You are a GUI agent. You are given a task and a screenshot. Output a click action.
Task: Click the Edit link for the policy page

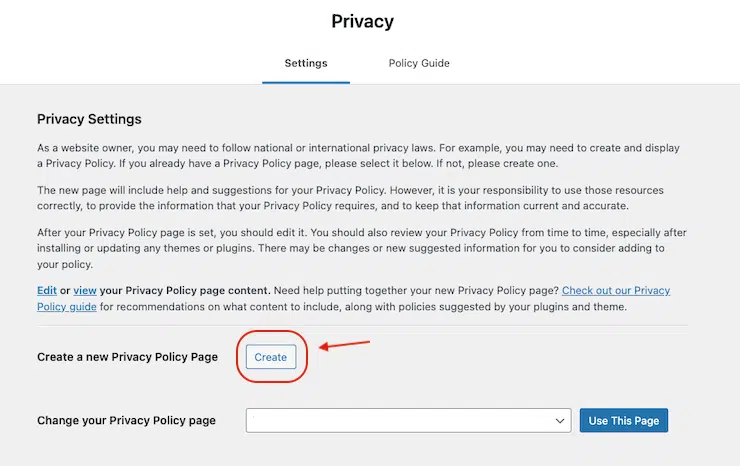click(x=48, y=291)
